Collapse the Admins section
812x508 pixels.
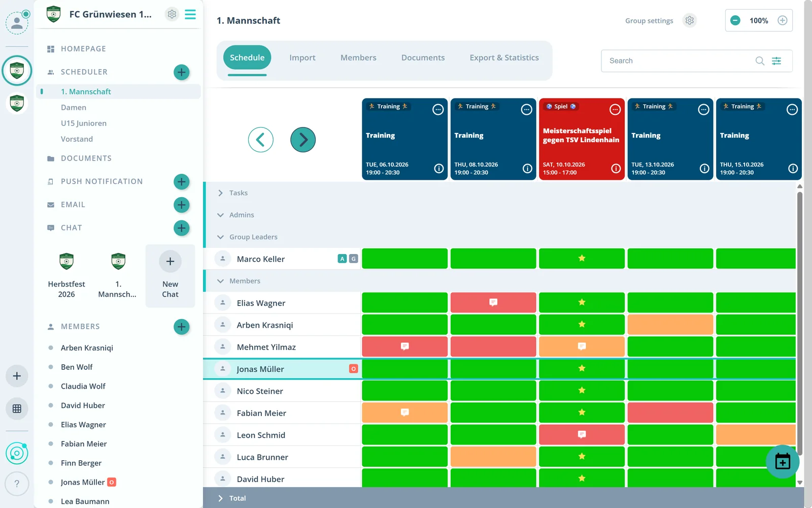coord(220,215)
